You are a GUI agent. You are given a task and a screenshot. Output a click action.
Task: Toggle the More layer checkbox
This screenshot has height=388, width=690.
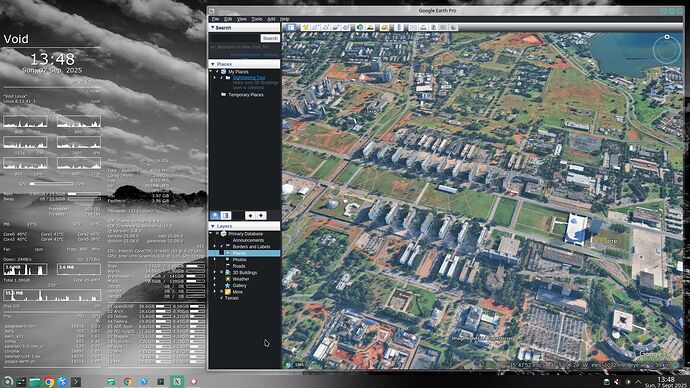point(222,292)
